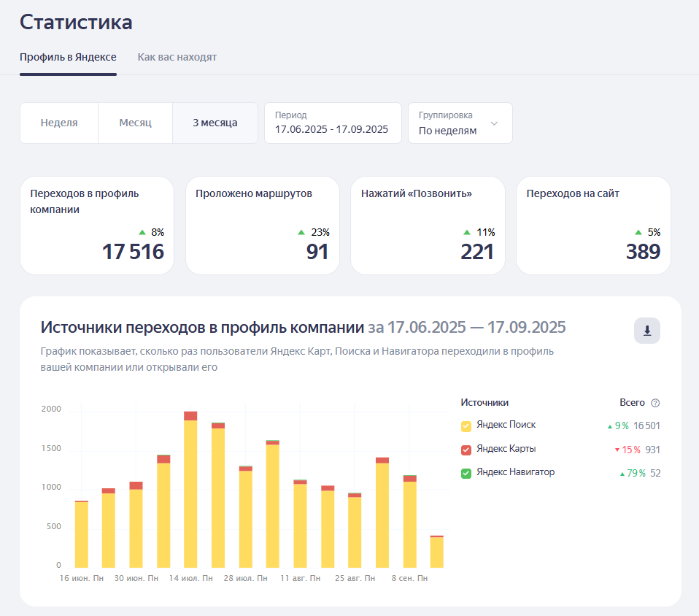Select the 3 месяца period button

point(215,123)
